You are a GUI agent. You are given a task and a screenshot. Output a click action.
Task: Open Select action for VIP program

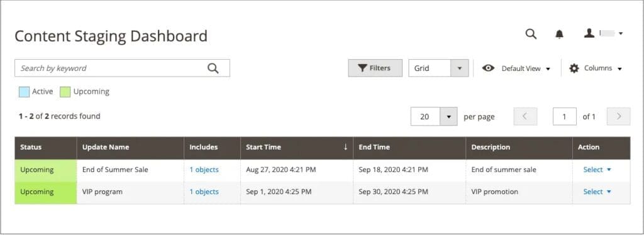(597, 192)
